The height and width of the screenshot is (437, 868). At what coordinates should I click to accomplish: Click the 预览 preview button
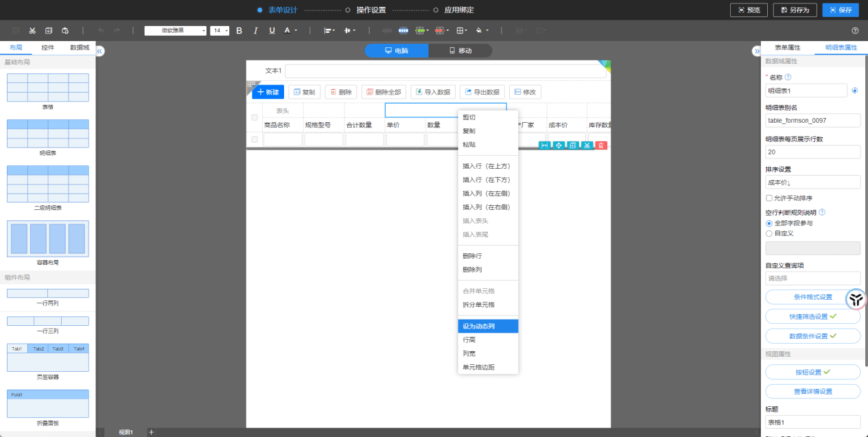[749, 10]
